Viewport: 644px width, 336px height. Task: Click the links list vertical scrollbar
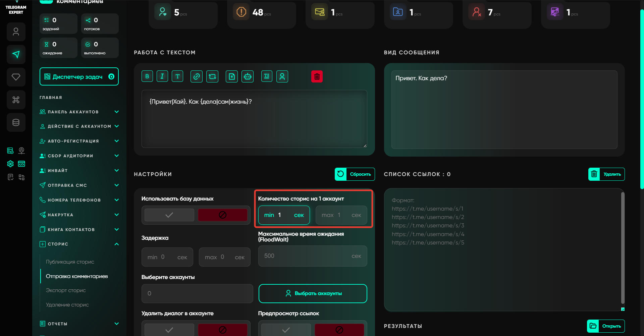click(x=623, y=248)
